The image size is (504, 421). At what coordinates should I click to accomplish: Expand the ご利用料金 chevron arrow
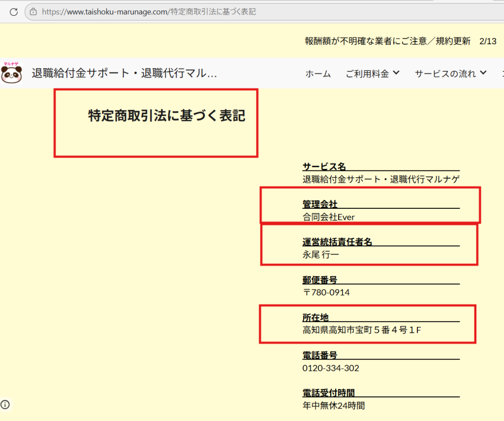coord(396,73)
